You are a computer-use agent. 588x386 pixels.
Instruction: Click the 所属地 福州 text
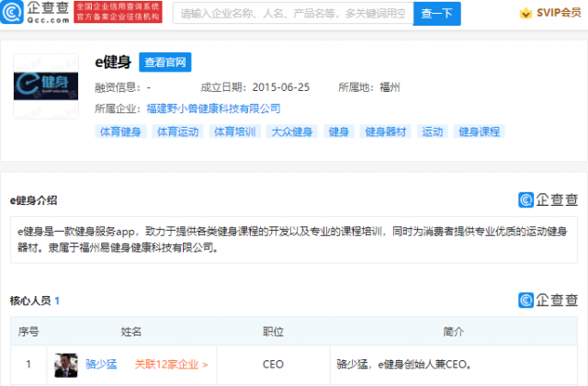click(x=369, y=87)
